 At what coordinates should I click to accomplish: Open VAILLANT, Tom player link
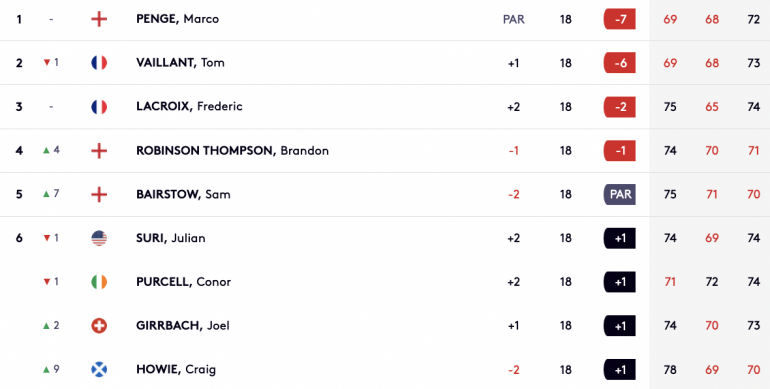[180, 63]
